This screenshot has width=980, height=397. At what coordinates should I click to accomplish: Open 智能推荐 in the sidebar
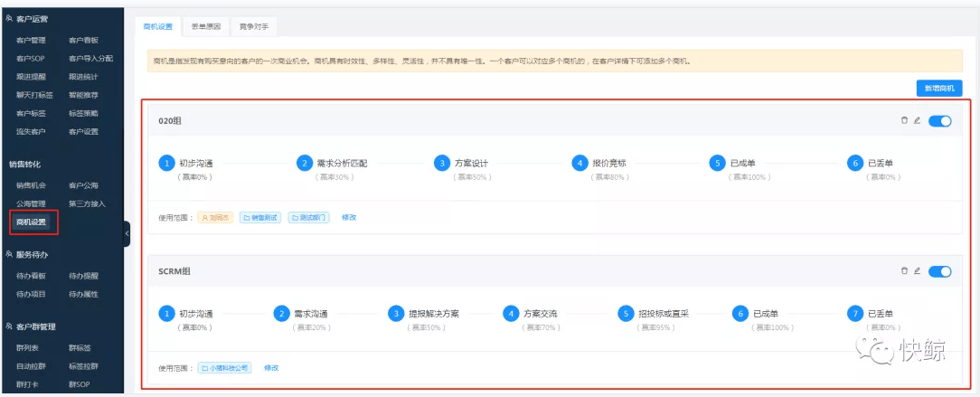pyautogui.click(x=84, y=95)
